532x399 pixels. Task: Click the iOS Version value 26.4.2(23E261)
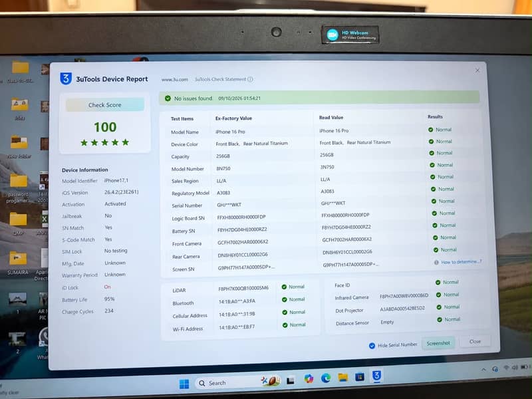tap(122, 192)
